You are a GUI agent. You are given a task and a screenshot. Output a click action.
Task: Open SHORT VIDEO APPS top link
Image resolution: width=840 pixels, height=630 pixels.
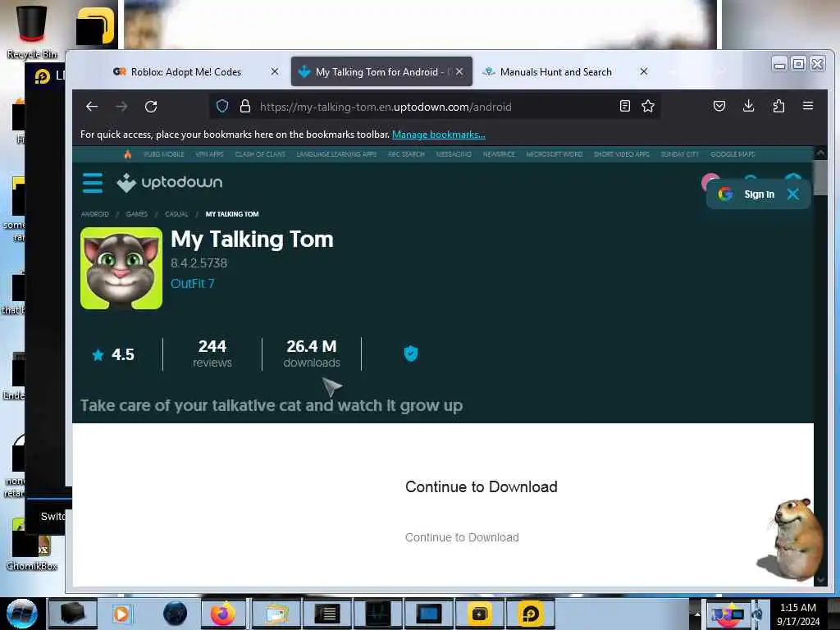(622, 154)
